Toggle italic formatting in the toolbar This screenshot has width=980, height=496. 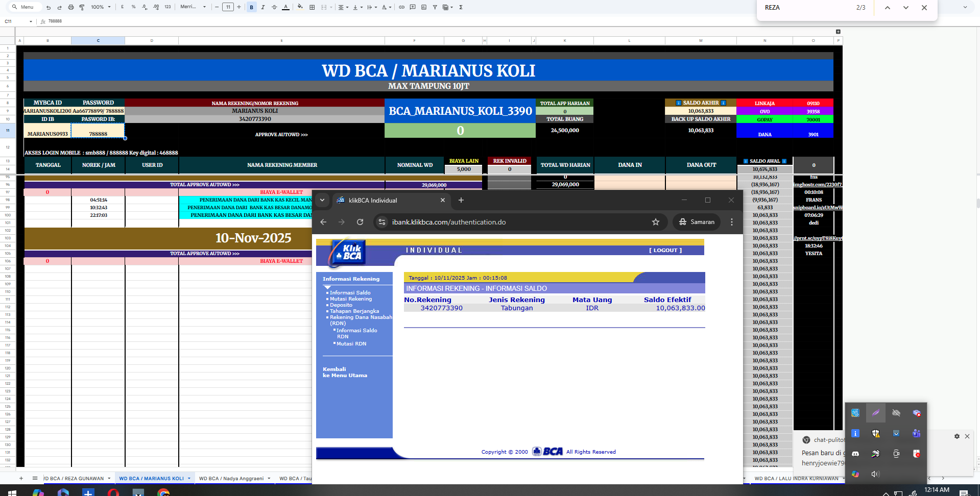[x=263, y=7]
